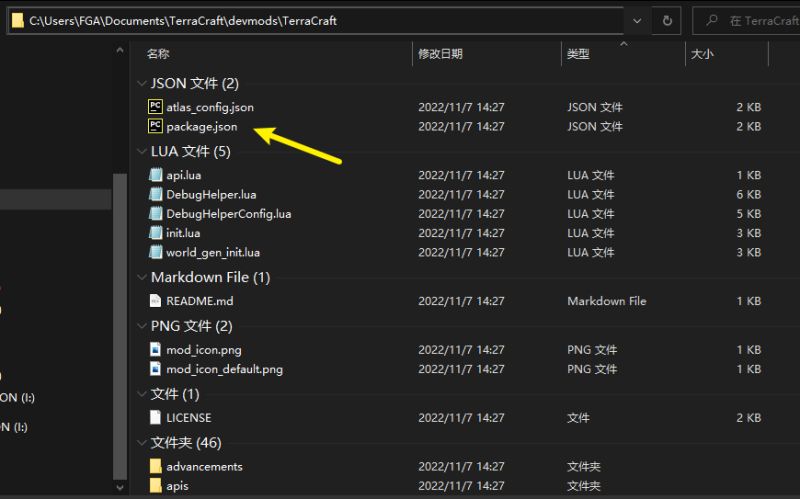This screenshot has width=800, height=499.
Task: Click the LUA 文件 (5) group label
Action: pyautogui.click(x=191, y=151)
